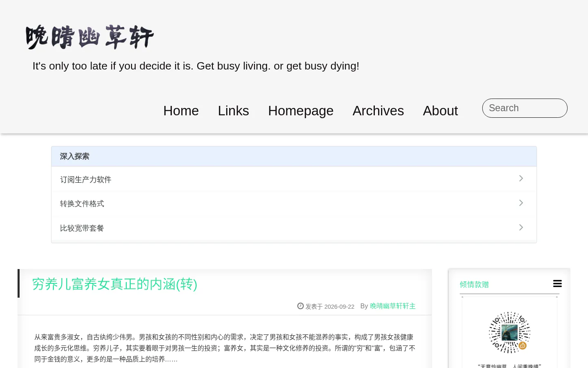Screen dimensions: 588x368
Task: Expand the 比较宽带套餐 chevron
Action: [x=521, y=227]
